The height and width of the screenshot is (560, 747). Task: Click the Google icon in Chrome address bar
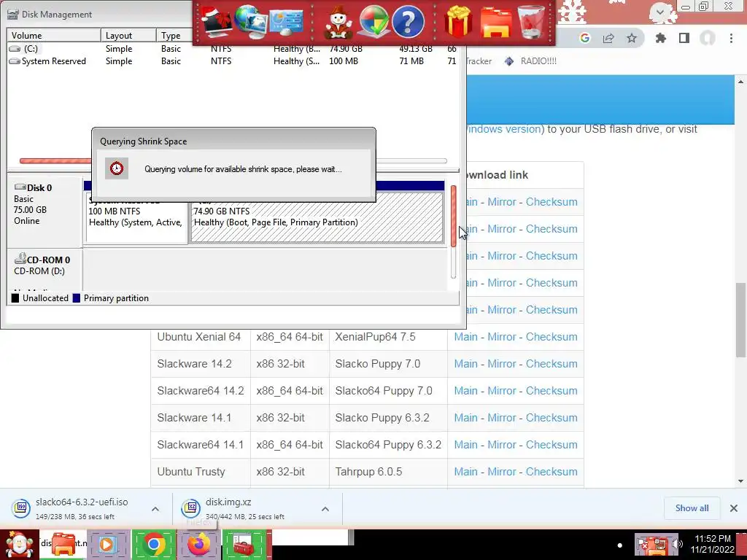(x=584, y=38)
